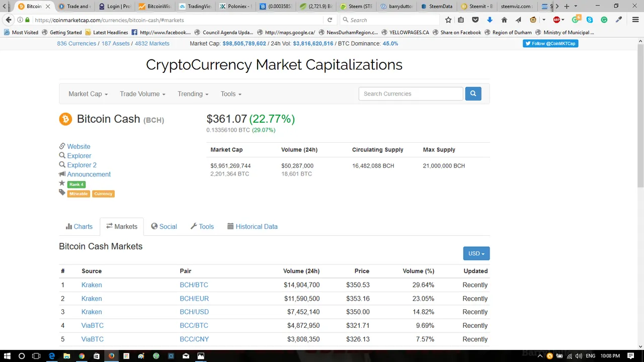This screenshot has width=644, height=362.
Task: Switch to the Charts tab
Action: (79, 227)
